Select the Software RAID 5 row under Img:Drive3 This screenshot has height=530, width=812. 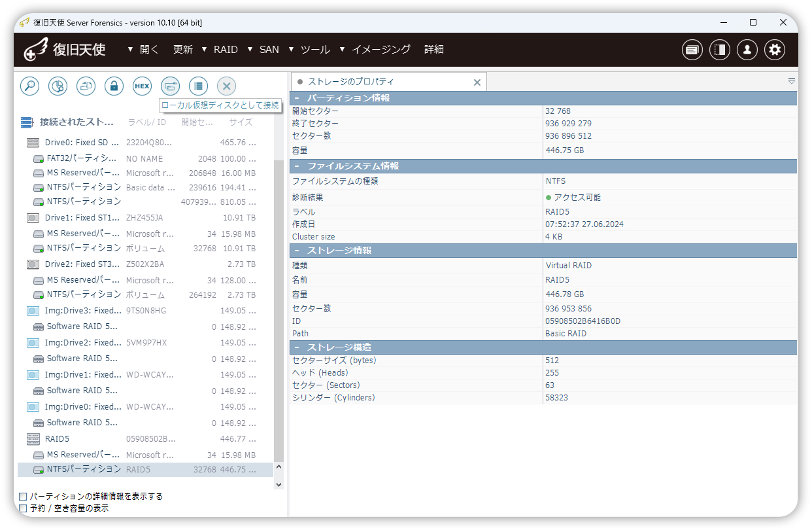145,327
